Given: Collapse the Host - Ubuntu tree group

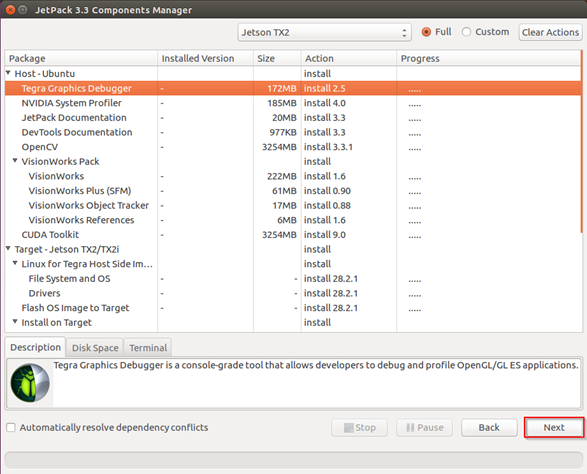Looking at the screenshot, I should tap(8, 73).
